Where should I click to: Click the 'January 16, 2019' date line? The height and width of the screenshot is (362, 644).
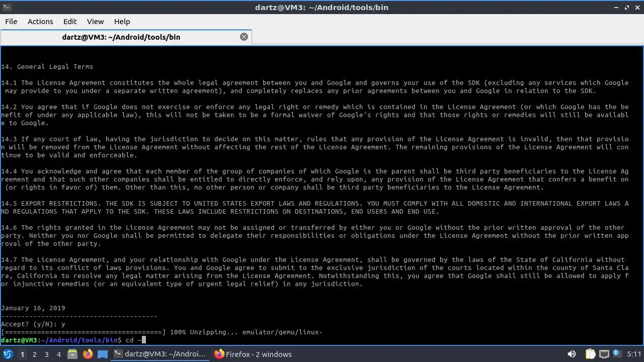(x=33, y=308)
